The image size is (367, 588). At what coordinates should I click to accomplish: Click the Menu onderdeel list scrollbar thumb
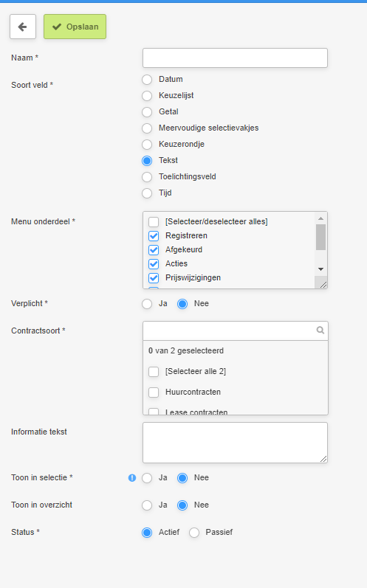tap(320, 237)
